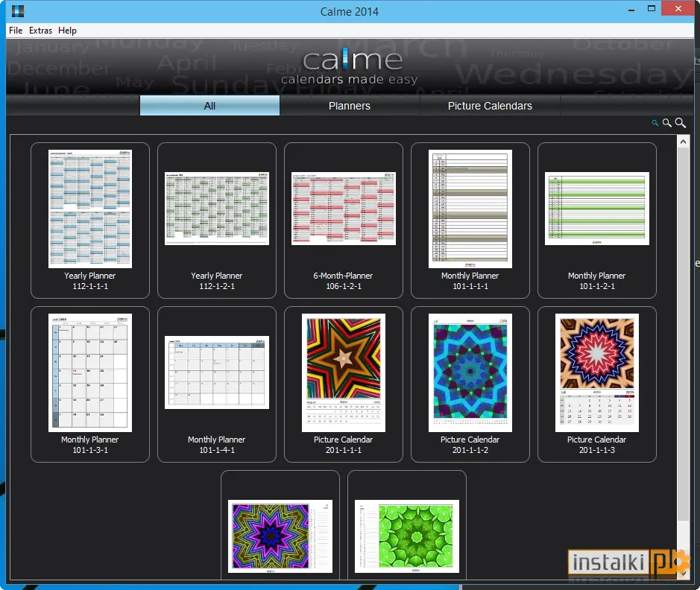Open the Help menu

coord(67,31)
